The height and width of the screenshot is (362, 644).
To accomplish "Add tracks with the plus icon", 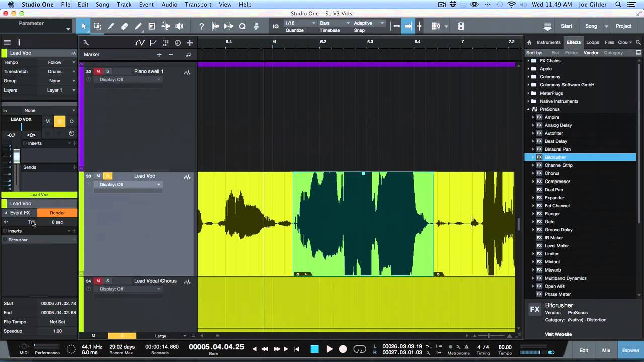I will (x=190, y=43).
